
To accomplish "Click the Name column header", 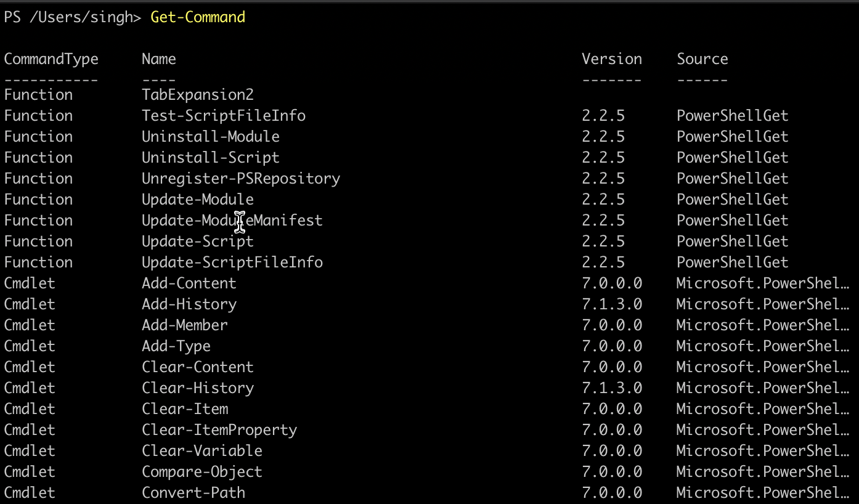I will click(x=158, y=59).
